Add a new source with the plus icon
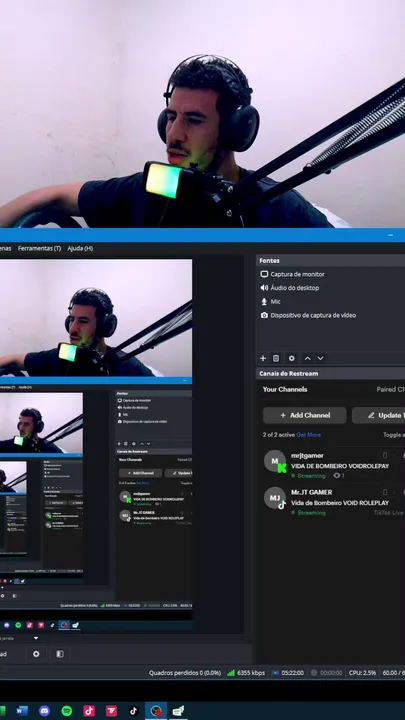The height and width of the screenshot is (720, 405). (x=263, y=358)
